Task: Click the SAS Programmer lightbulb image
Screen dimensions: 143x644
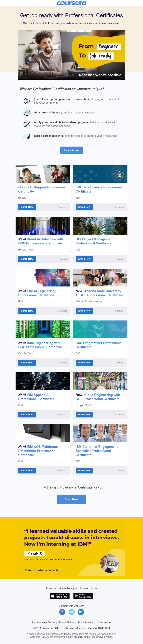Action: pyautogui.click(x=100, y=329)
